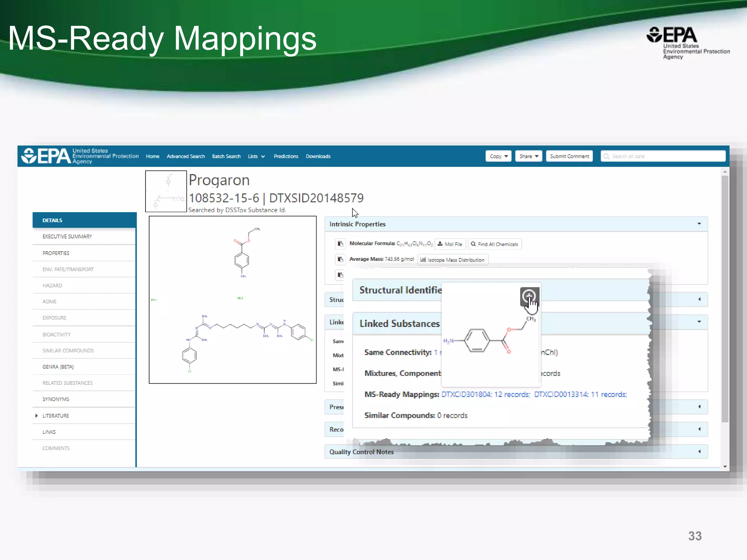Click the search icon in Search all data
Image resolution: width=747 pixels, height=560 pixels.
coord(606,156)
